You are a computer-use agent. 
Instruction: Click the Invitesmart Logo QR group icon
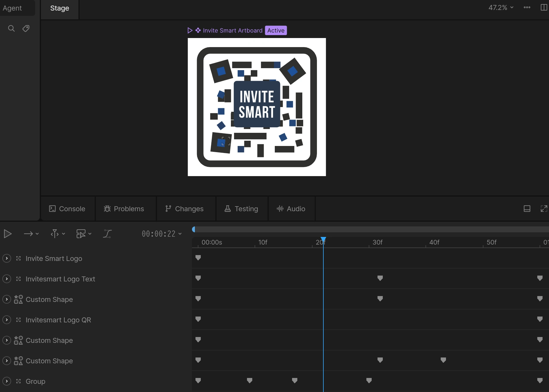pos(18,320)
